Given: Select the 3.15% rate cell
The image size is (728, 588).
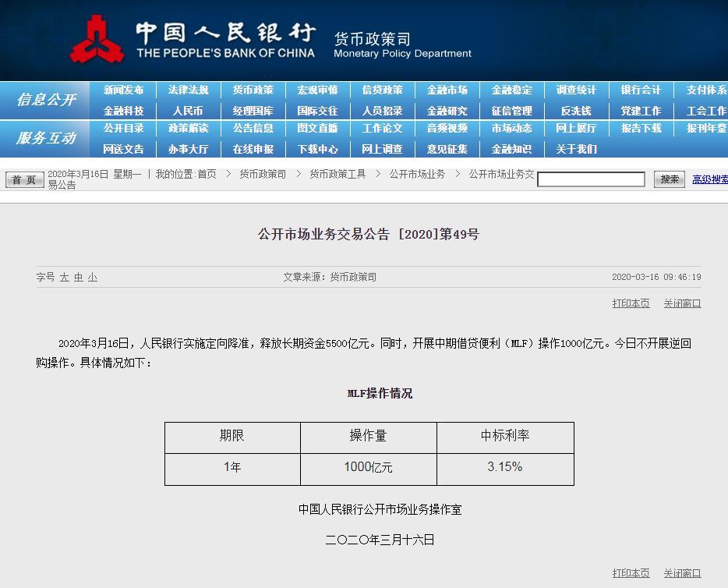Looking at the screenshot, I should [505, 469].
